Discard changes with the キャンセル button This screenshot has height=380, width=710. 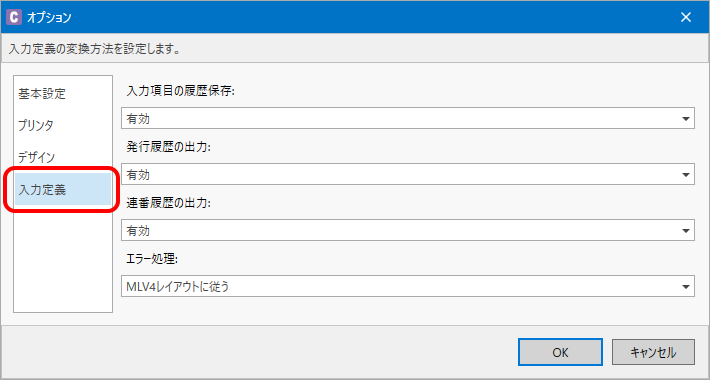click(653, 352)
